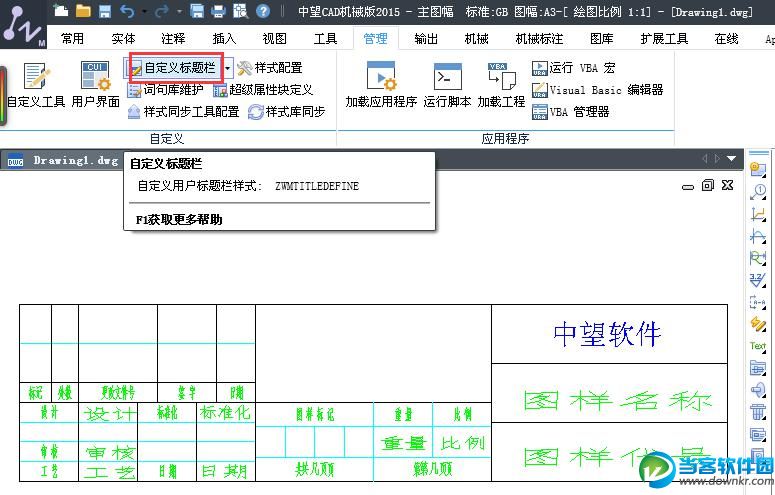Redo action with the grey arrow
The image size is (775, 495).
click(x=162, y=11)
